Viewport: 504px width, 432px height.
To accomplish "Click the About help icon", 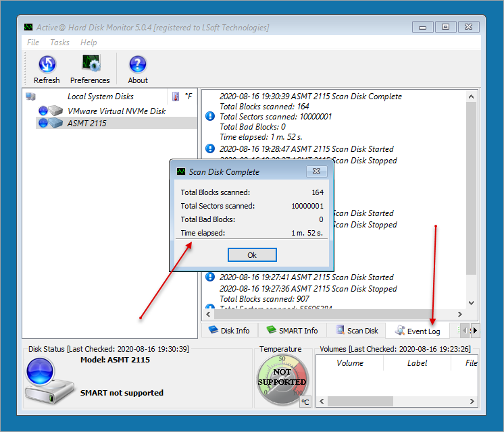I will point(138,64).
